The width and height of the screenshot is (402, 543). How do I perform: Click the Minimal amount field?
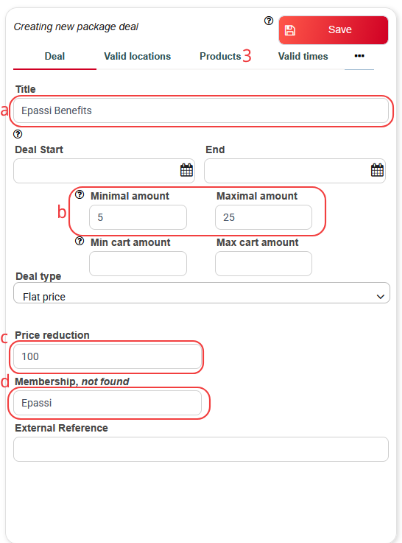[x=138, y=217]
